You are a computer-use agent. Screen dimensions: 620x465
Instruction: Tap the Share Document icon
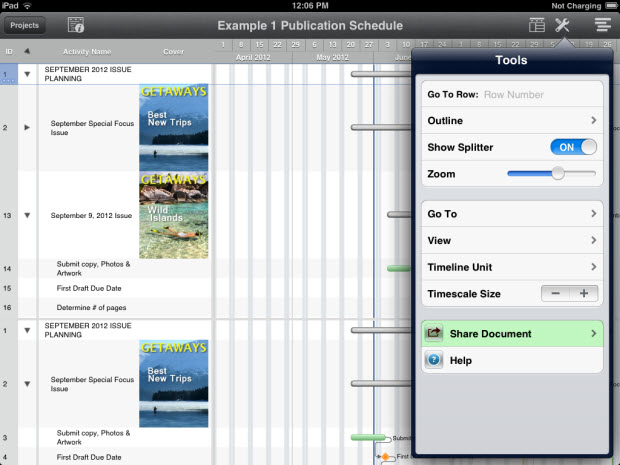click(434, 334)
